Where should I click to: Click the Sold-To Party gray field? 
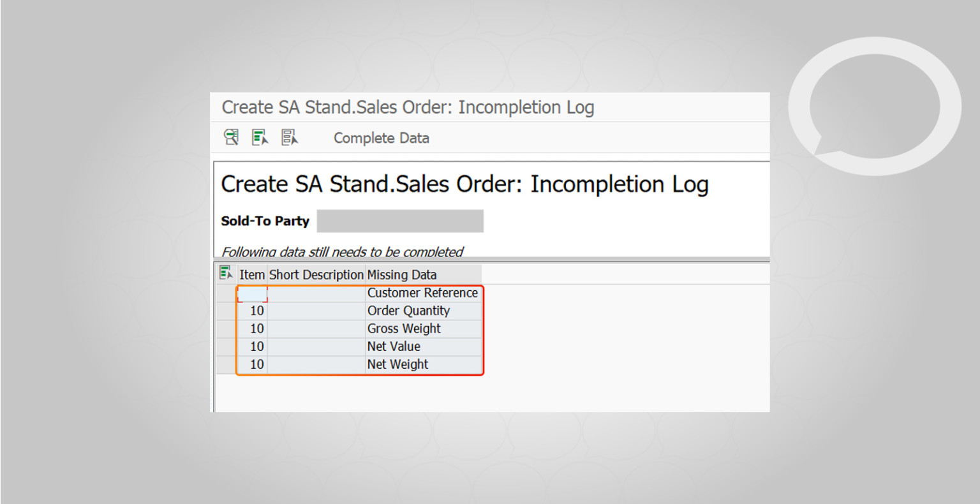click(400, 221)
